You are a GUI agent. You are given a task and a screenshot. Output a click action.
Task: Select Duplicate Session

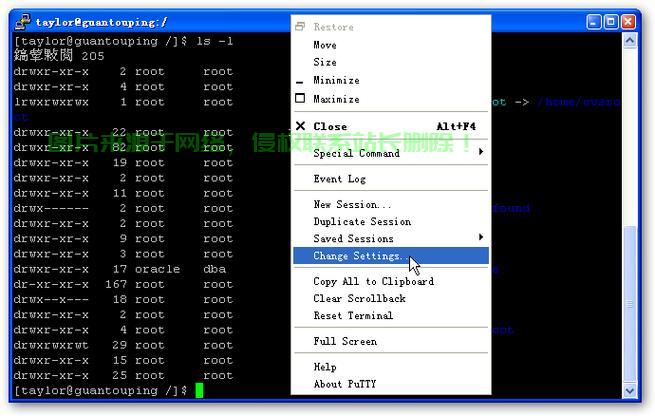(x=391, y=221)
